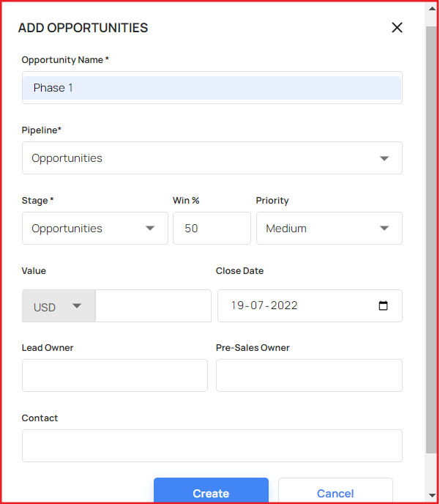Click the Pre-Sales Owner label
The image size is (440, 504).
click(x=253, y=348)
